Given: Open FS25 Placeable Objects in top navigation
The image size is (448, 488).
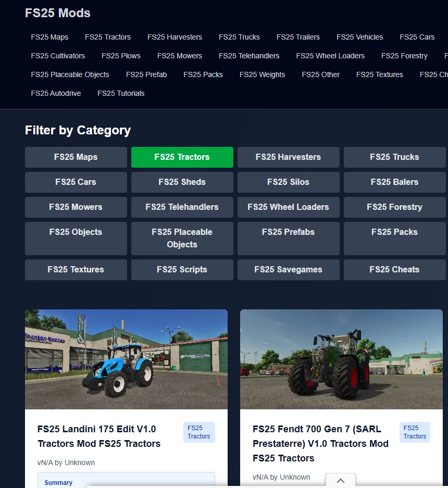Looking at the screenshot, I should point(70,74).
